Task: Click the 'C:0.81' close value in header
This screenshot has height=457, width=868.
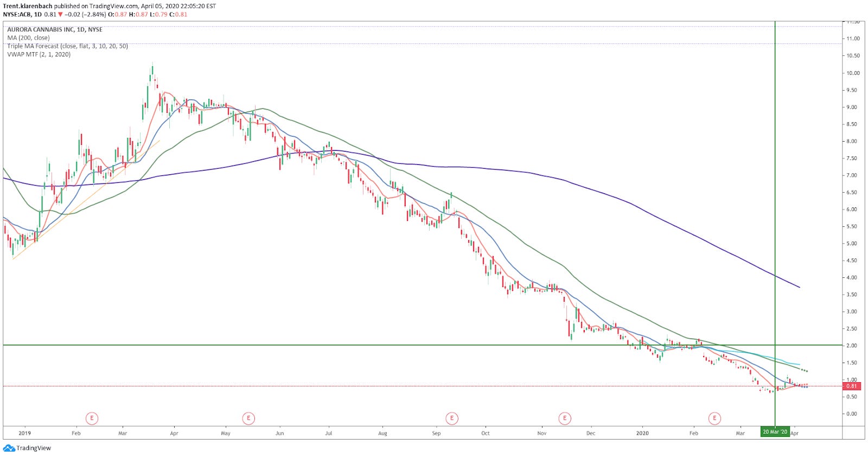Action: pyautogui.click(x=178, y=14)
